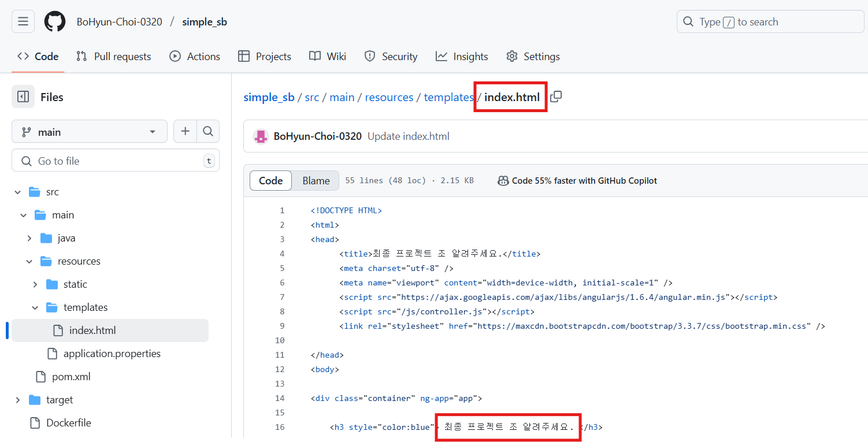Open BoHyun-Choi-0320 commit author link
This screenshot has height=442, width=868.
pyautogui.click(x=317, y=136)
